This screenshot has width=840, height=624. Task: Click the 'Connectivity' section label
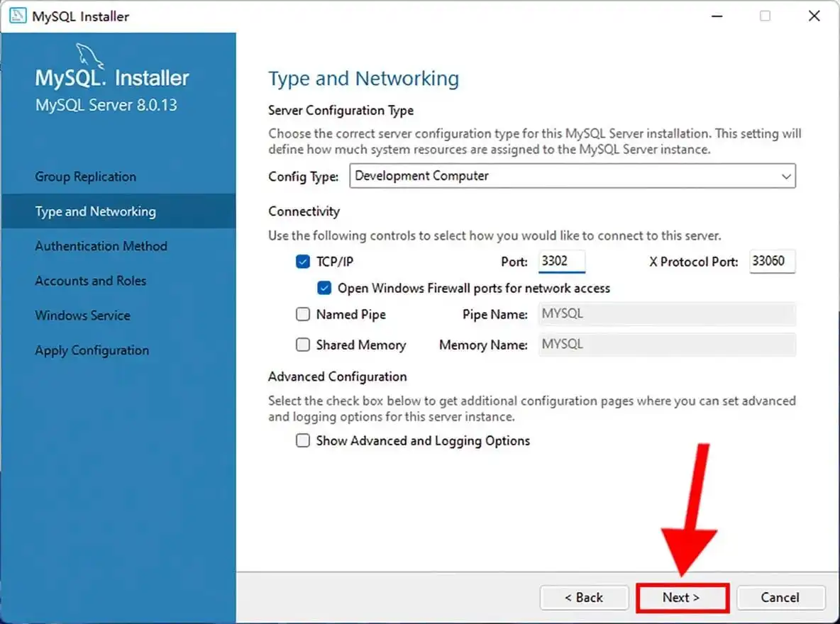pyautogui.click(x=304, y=211)
